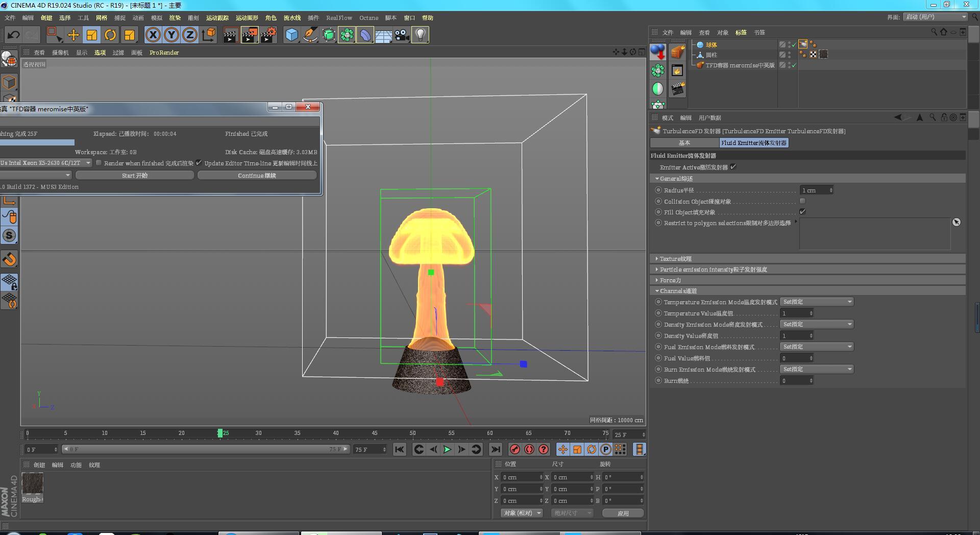Click the Cube primitive icon
This screenshot has width=980, height=535.
[x=291, y=35]
